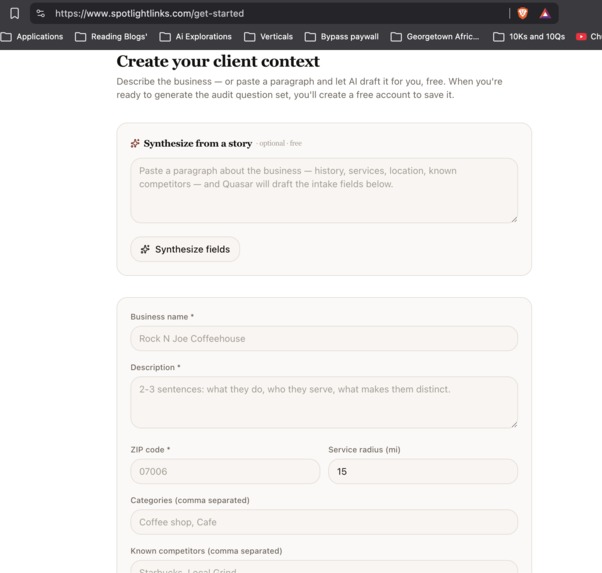Open the Reading Blogs' bookmarks folder
602x573 pixels.
pos(111,36)
